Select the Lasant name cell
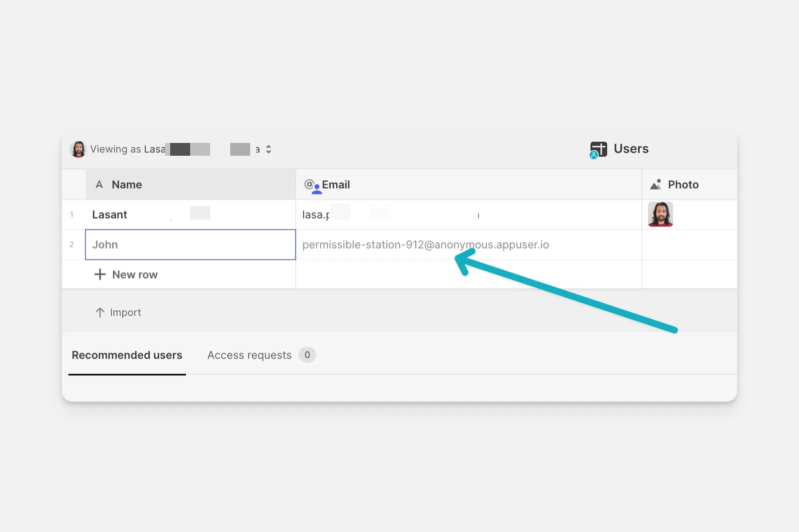Screen dimensions: 799x532 pos(191,215)
